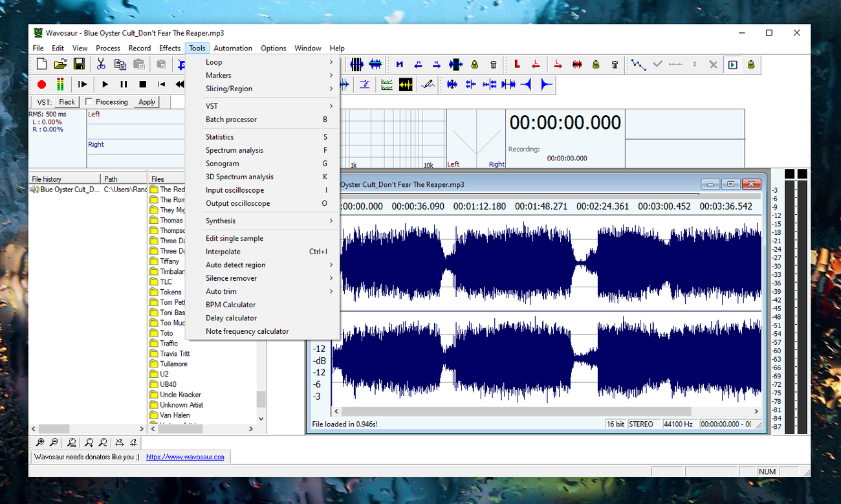
Task: Click the Copy icon in toolbar
Action: tap(120, 64)
